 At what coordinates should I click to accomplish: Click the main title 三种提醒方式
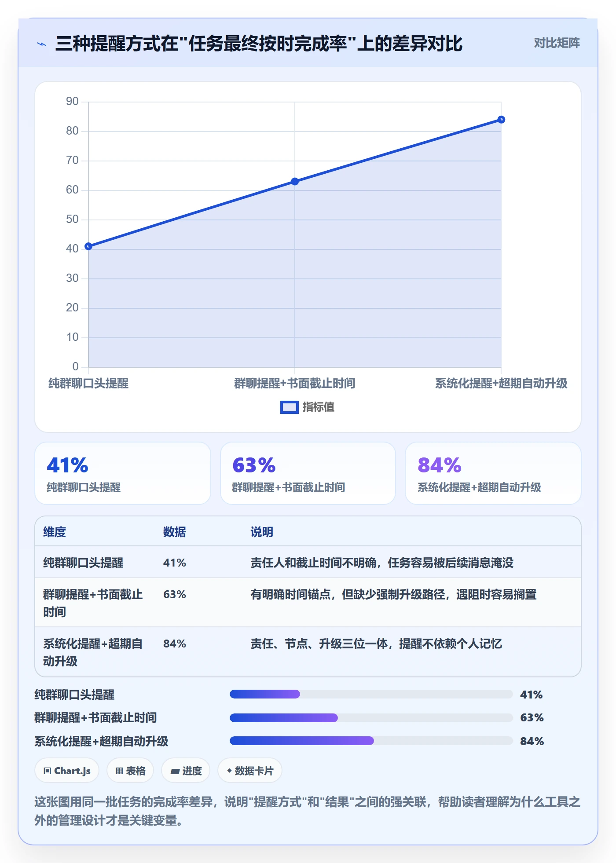point(259,44)
